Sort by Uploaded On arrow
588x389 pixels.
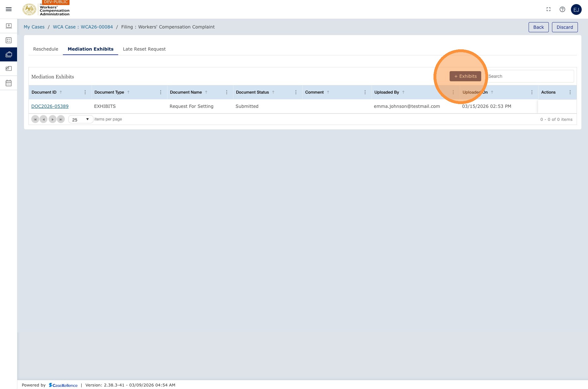[x=492, y=92]
